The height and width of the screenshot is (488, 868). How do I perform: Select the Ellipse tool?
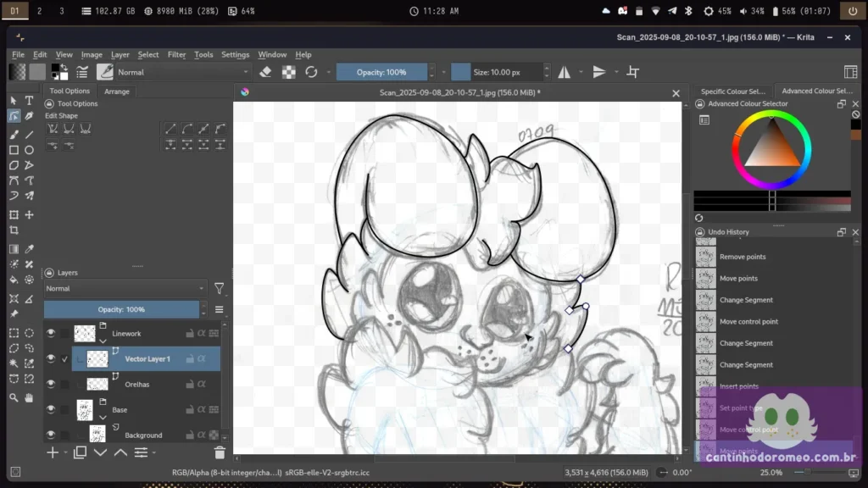pyautogui.click(x=30, y=150)
